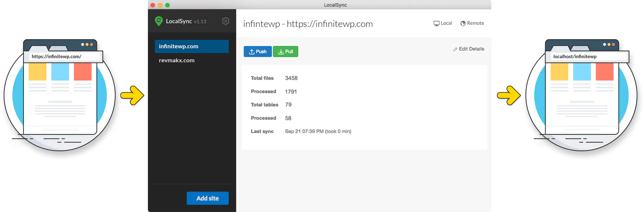Maximize LocalSync with green button

tap(167, 5)
